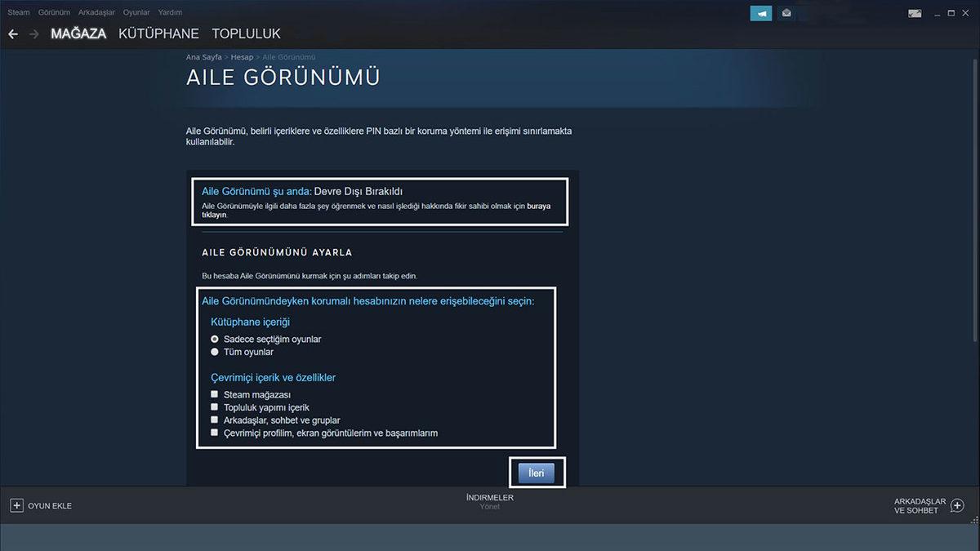Open friends list via ARKADAŞLAR VE SOHBET icon
This screenshot has height=551, width=980.
tap(955, 505)
